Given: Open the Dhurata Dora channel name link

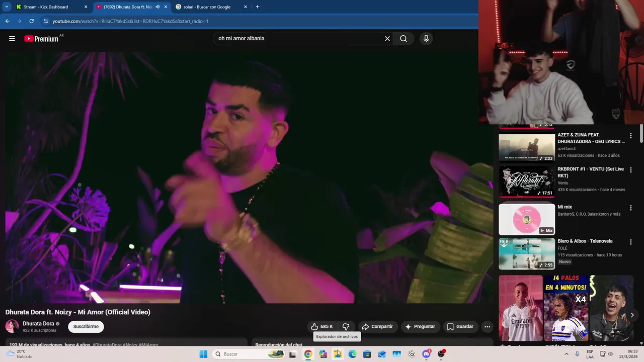Looking at the screenshot, I should [38, 324].
